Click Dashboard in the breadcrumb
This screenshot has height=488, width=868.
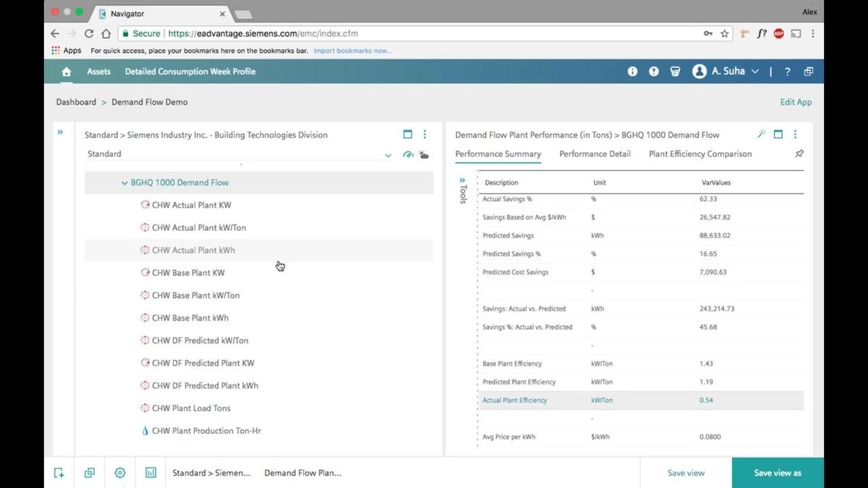(76, 102)
